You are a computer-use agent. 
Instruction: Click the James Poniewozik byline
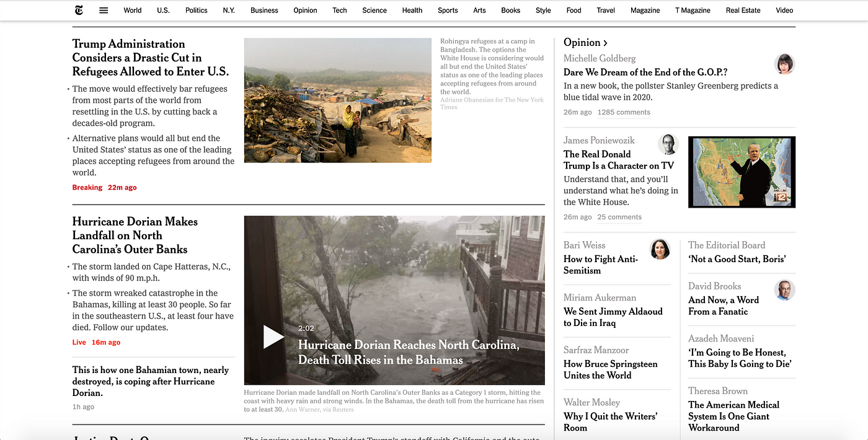pyautogui.click(x=599, y=140)
